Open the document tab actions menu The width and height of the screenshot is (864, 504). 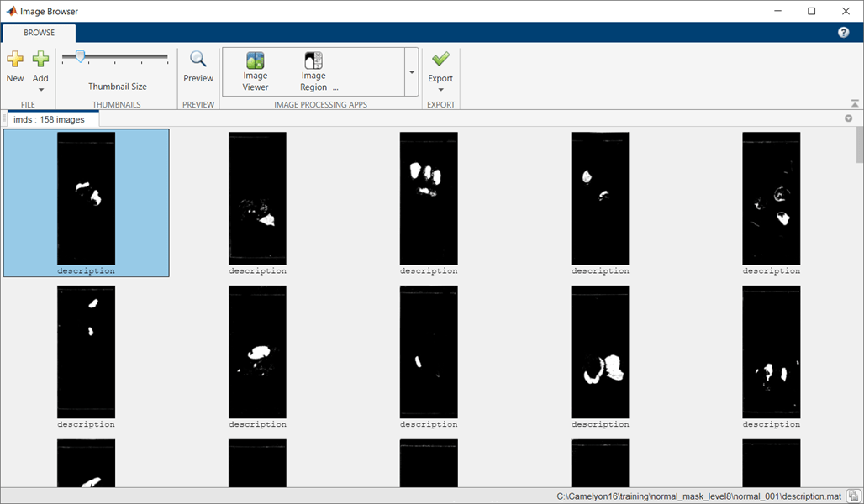coord(849,118)
